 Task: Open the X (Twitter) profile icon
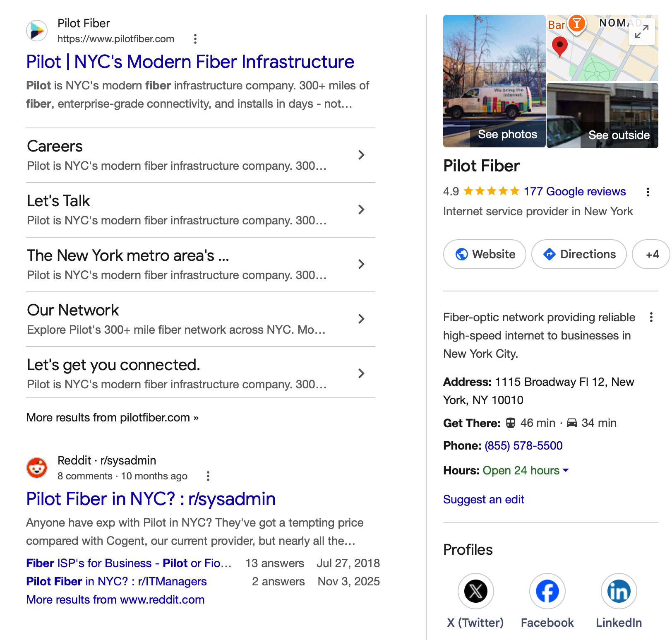coord(475,591)
